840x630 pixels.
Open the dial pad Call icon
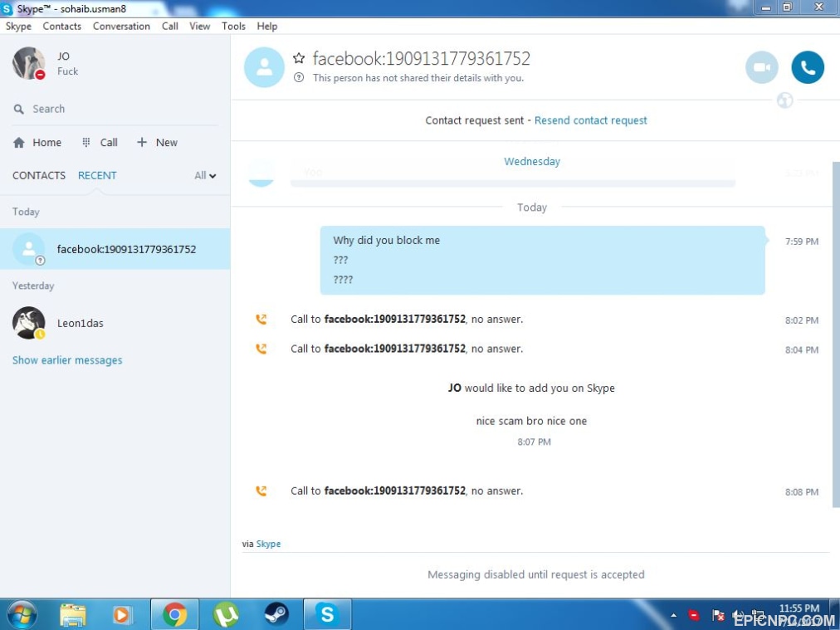click(x=85, y=143)
